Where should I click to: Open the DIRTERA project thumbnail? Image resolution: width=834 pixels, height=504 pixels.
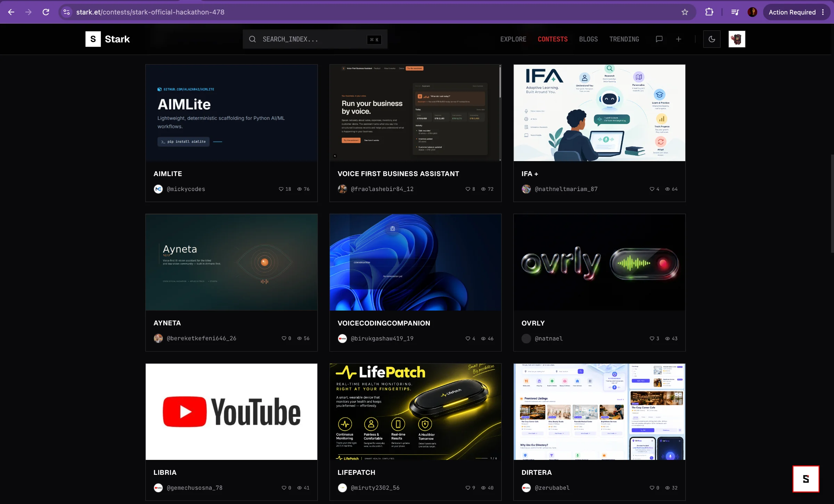click(x=599, y=412)
